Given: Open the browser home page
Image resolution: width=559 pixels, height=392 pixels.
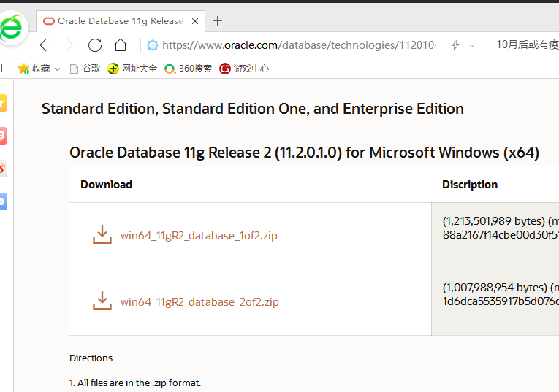Looking at the screenshot, I should click(121, 45).
